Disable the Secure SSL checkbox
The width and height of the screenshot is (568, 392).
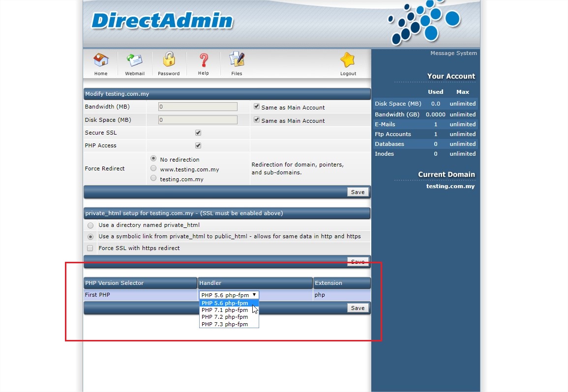coord(198,133)
